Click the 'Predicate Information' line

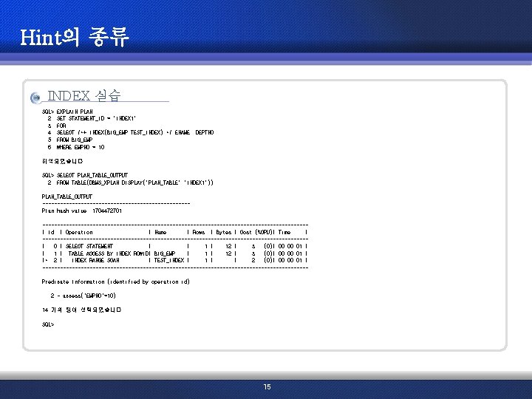coord(116,282)
